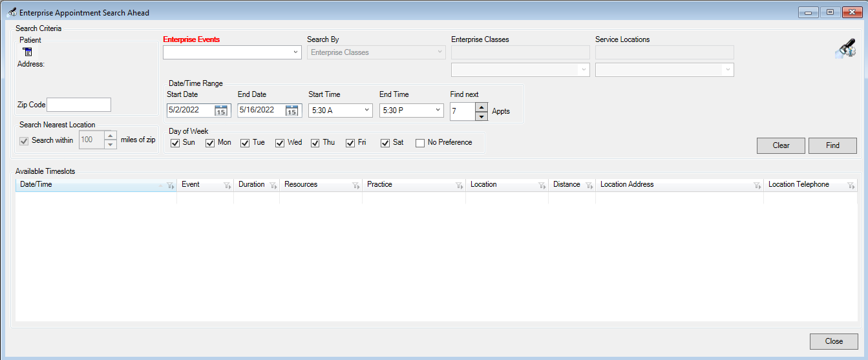Filter the Resources column
The height and width of the screenshot is (360, 868).
tap(355, 185)
